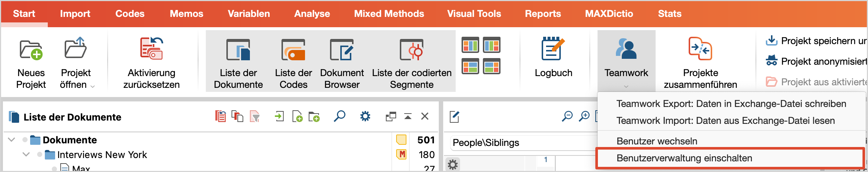Open settings gear in Liste der Dokumente
This screenshot has width=868, height=172.
coord(365,117)
